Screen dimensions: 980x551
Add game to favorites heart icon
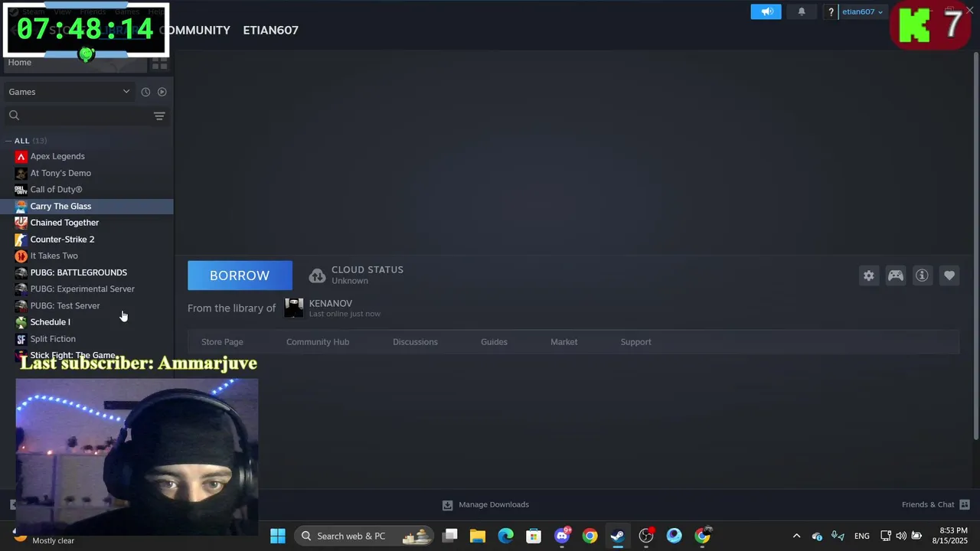[x=949, y=275]
